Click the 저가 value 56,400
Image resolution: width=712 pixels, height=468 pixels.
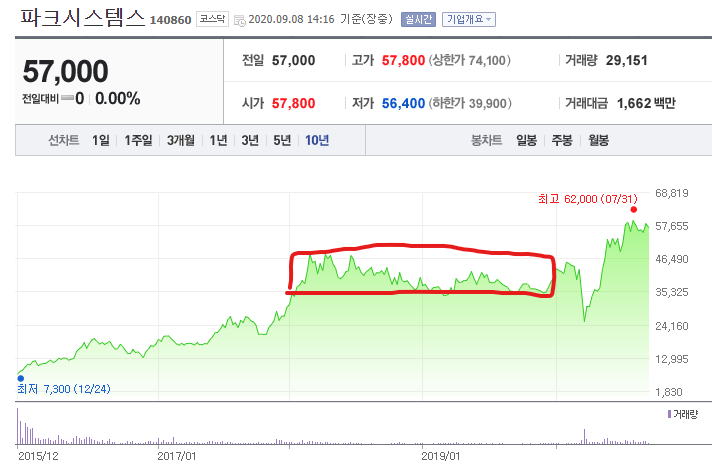pyautogui.click(x=403, y=103)
